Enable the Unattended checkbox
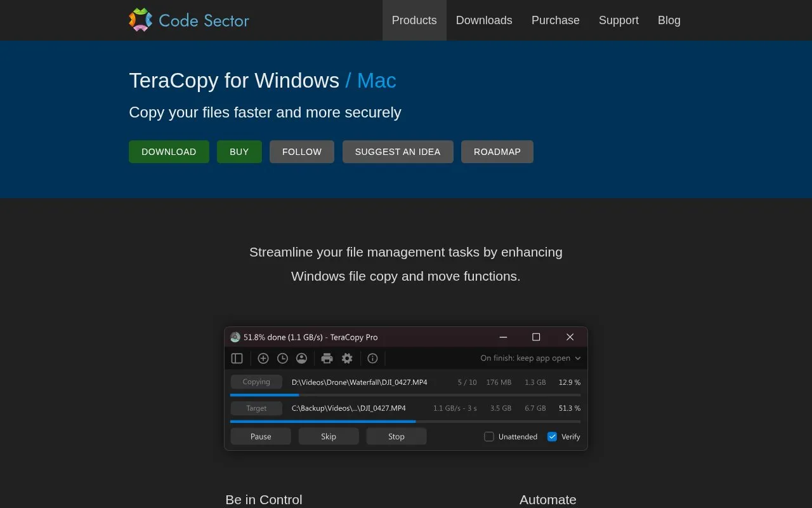 (489, 436)
